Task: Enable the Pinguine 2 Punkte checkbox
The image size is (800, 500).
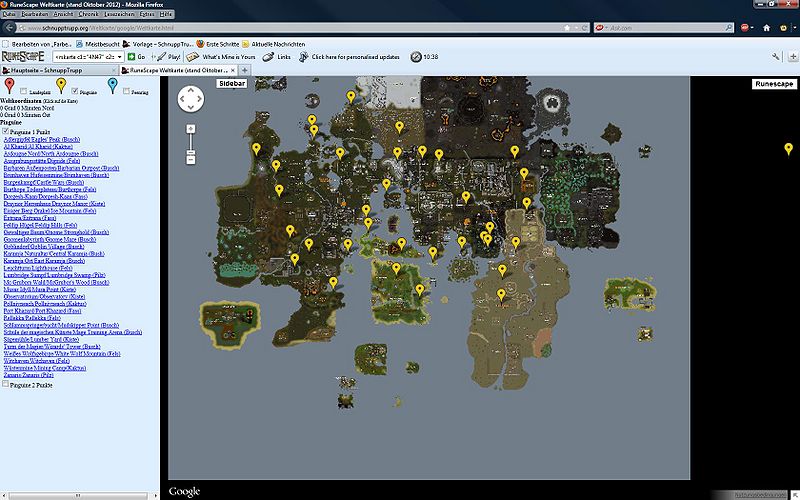Action: 7,383
